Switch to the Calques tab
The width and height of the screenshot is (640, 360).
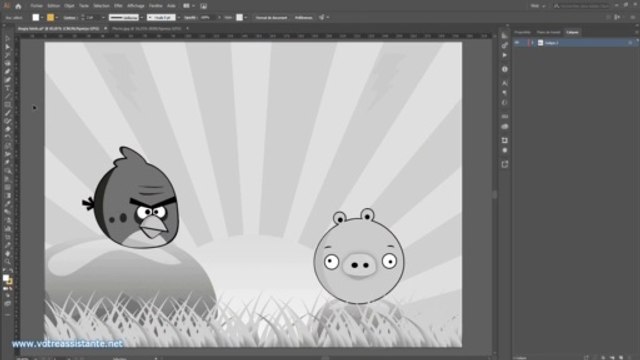[x=572, y=32]
